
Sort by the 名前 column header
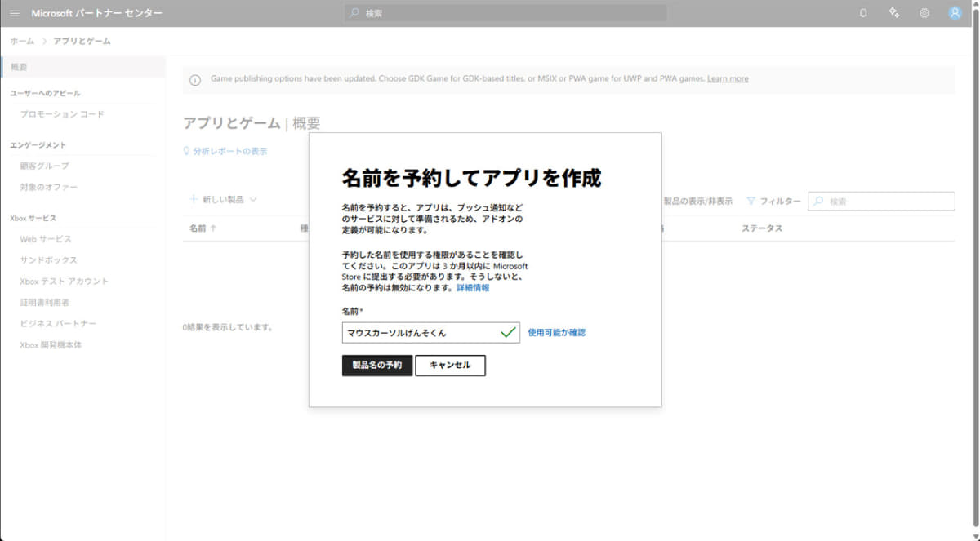coord(203,228)
